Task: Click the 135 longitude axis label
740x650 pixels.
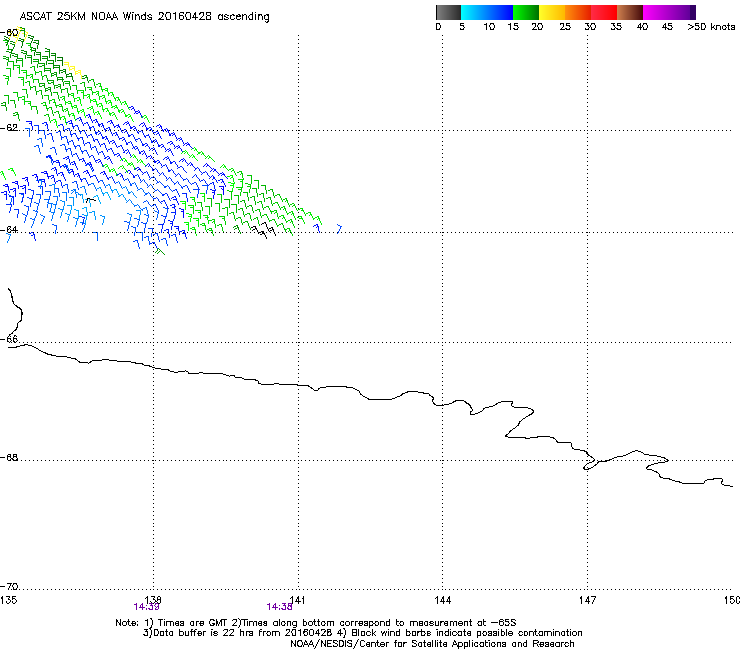Action: pyautogui.click(x=8, y=600)
